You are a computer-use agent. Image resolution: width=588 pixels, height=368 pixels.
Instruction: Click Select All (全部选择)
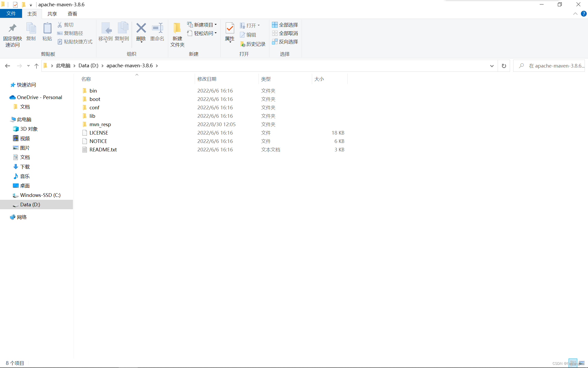click(x=285, y=25)
